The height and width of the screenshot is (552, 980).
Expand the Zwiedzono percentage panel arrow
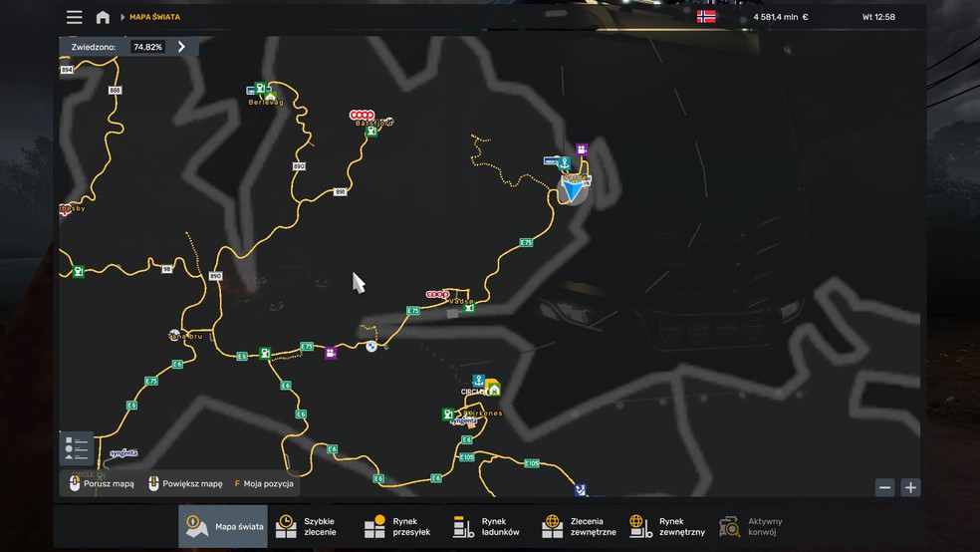pyautogui.click(x=181, y=46)
